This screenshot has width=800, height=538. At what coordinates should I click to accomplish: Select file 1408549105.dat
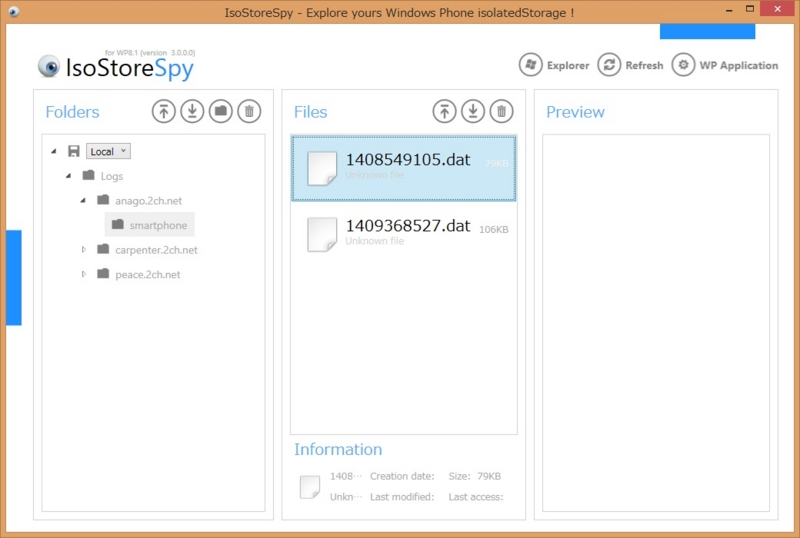tap(404, 168)
